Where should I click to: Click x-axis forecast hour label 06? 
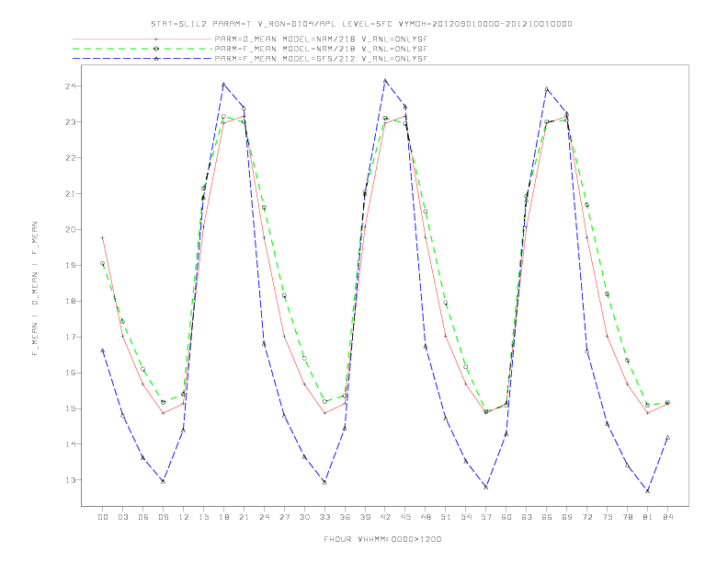tap(143, 517)
